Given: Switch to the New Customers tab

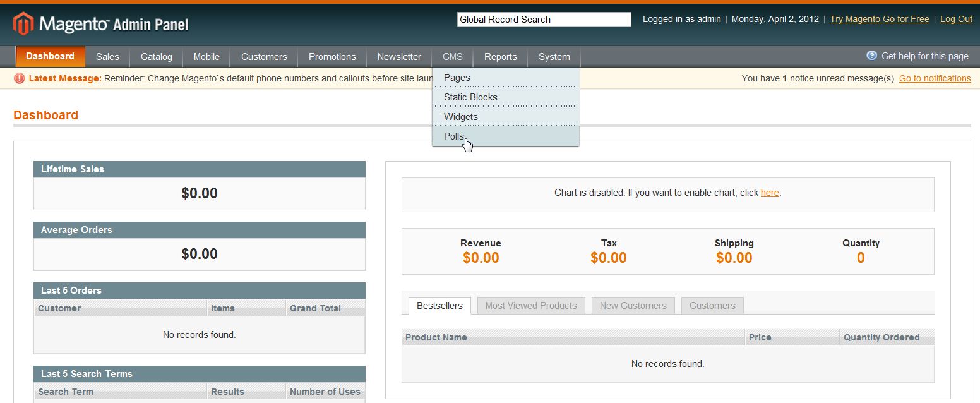Looking at the screenshot, I should 633,306.
